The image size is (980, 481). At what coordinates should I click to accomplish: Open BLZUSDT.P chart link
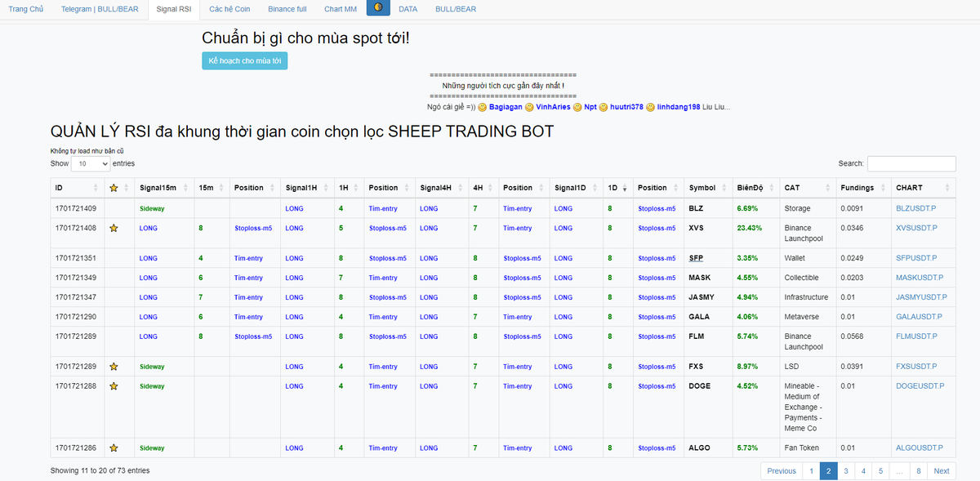pos(915,208)
